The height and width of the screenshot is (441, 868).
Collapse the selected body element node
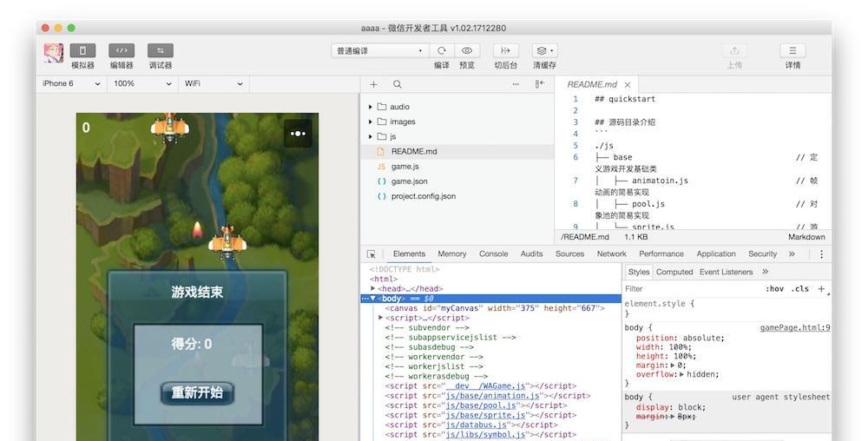pos(373,299)
